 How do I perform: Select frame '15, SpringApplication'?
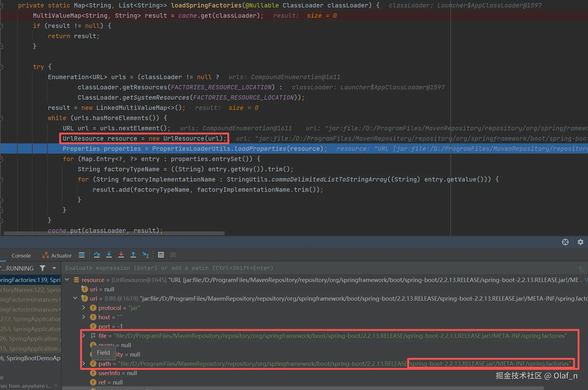click(30, 348)
